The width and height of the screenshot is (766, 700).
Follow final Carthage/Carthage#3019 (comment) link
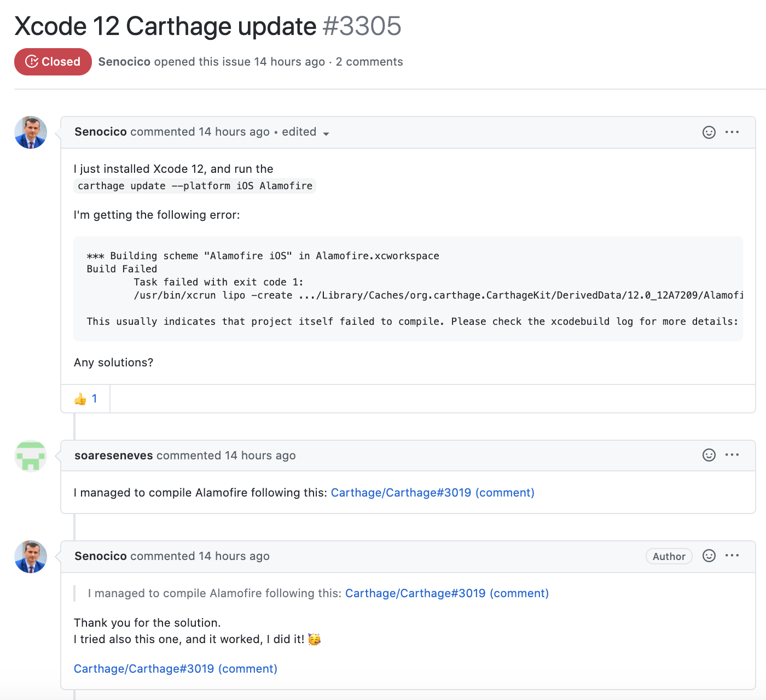point(176,669)
